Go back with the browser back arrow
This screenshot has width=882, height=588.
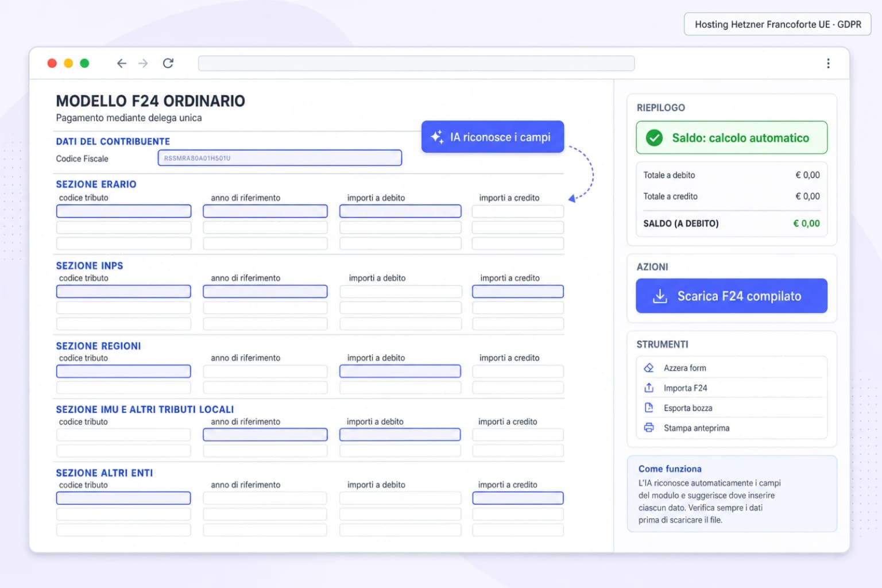click(x=121, y=63)
